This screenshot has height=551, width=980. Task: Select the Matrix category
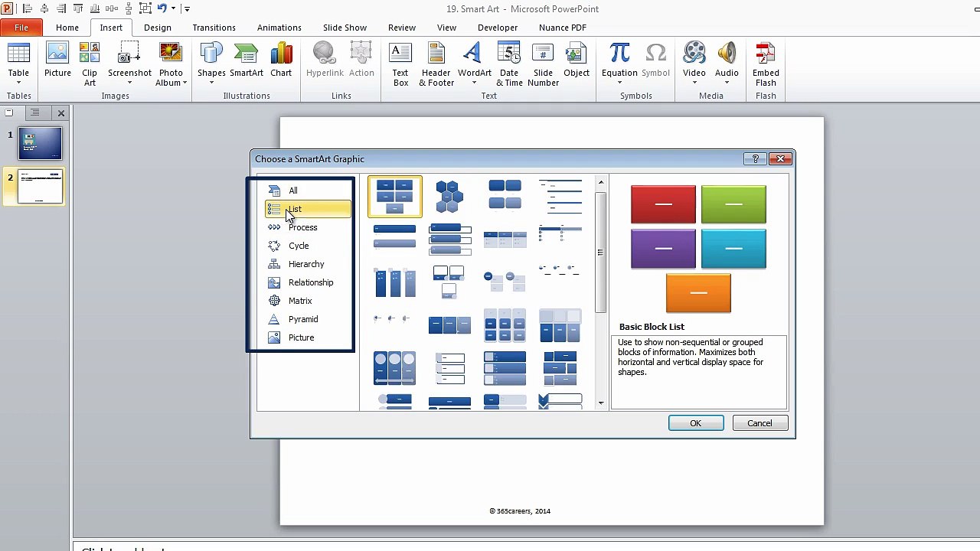pyautogui.click(x=308, y=301)
